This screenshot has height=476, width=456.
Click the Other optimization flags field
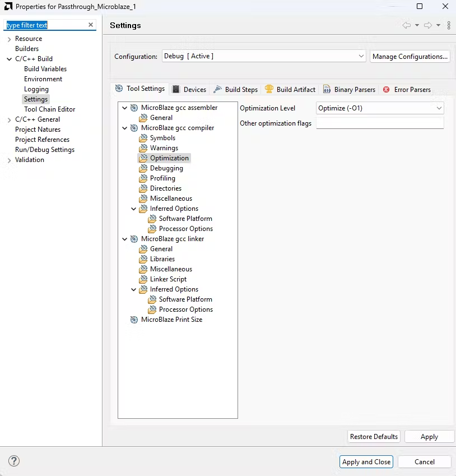coord(380,123)
